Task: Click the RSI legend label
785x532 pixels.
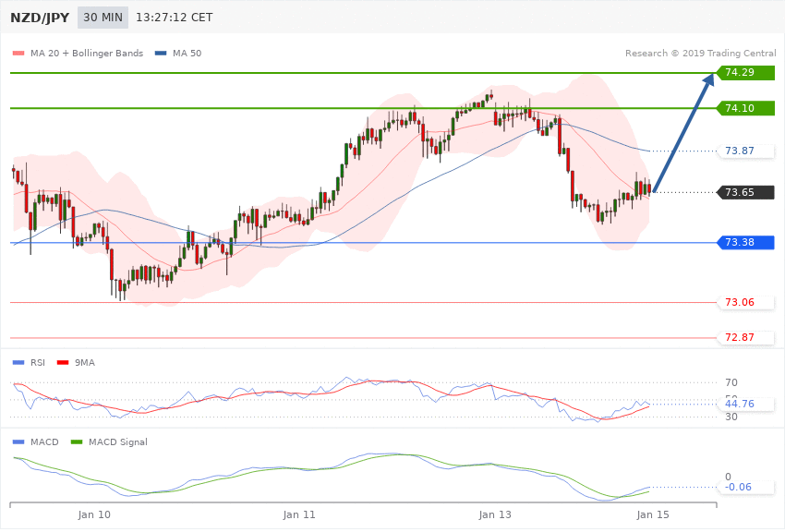Action: pos(38,363)
